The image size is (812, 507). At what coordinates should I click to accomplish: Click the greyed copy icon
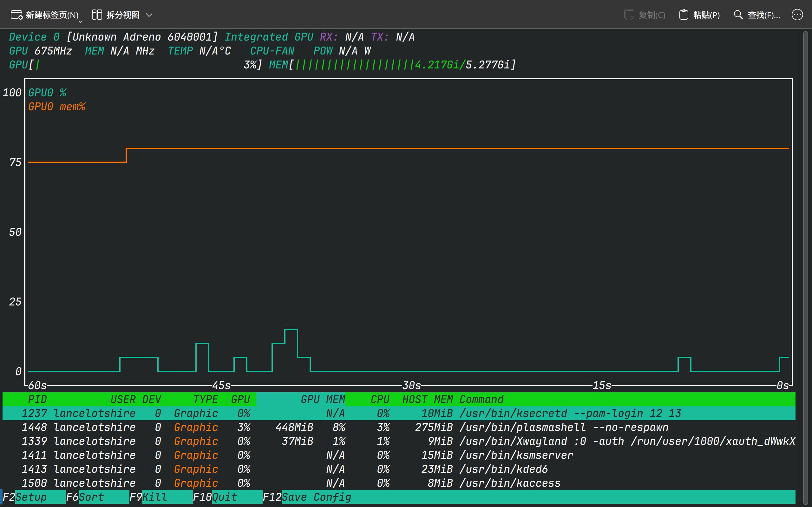click(629, 15)
